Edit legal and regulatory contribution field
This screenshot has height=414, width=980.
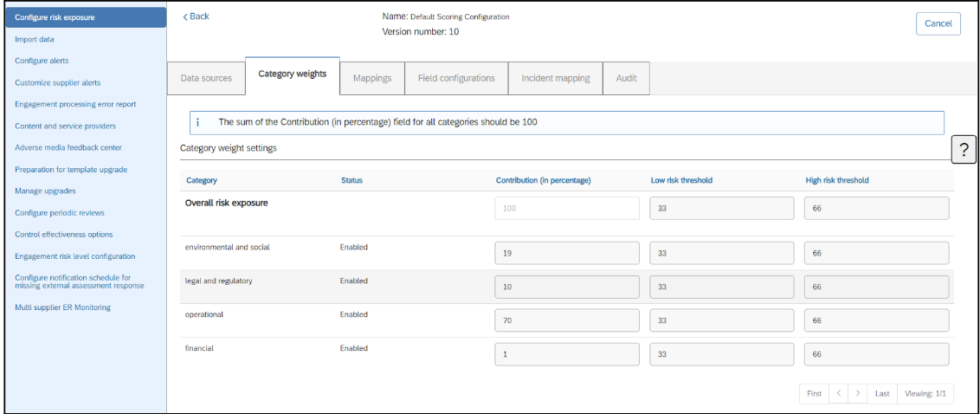567,287
